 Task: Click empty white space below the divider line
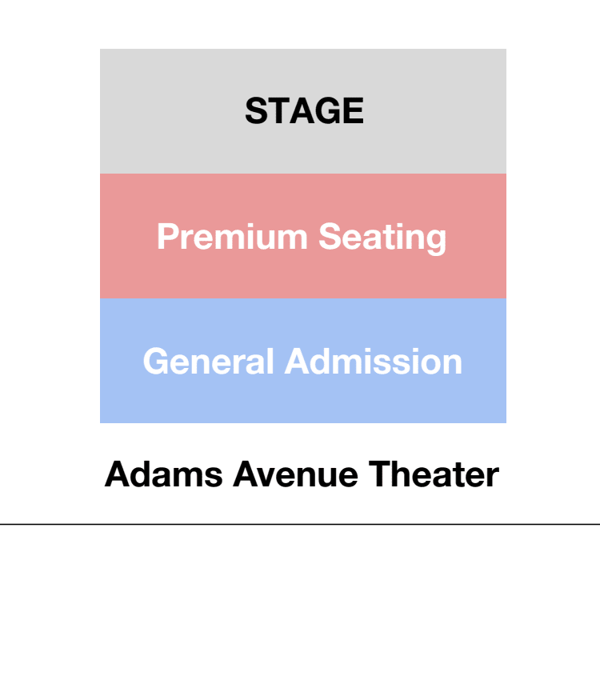300,612
